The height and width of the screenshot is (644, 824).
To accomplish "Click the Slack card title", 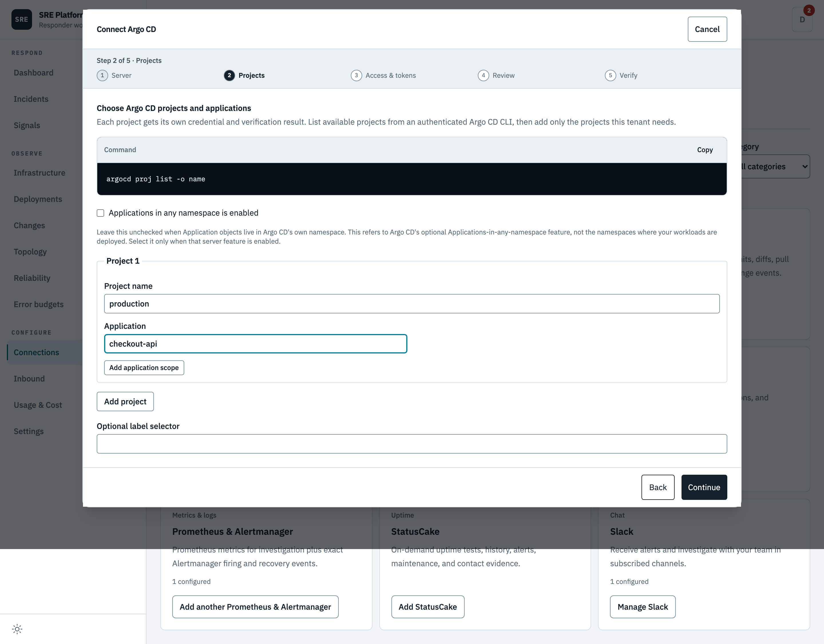I will [x=621, y=532].
